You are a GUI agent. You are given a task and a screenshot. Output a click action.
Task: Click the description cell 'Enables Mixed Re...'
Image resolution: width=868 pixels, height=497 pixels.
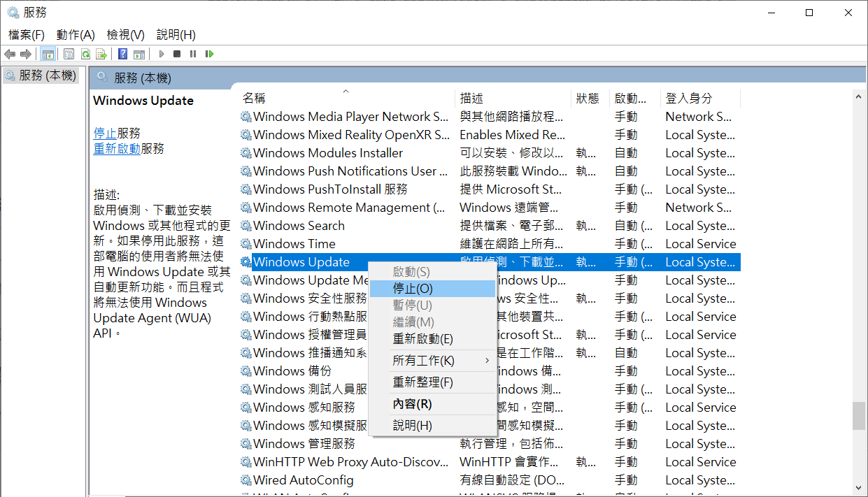tap(512, 135)
